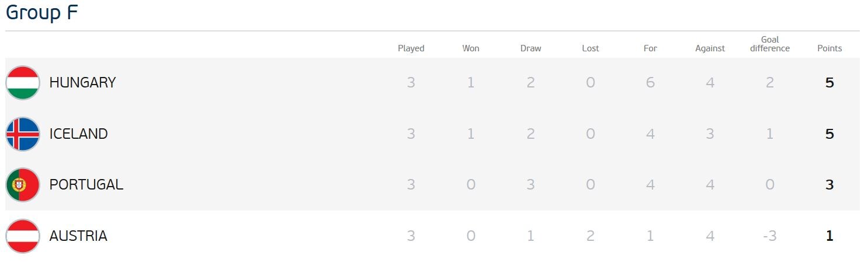Screen dimensions: 868x263
Task: Click the Goal difference column header
Action: click(x=770, y=44)
